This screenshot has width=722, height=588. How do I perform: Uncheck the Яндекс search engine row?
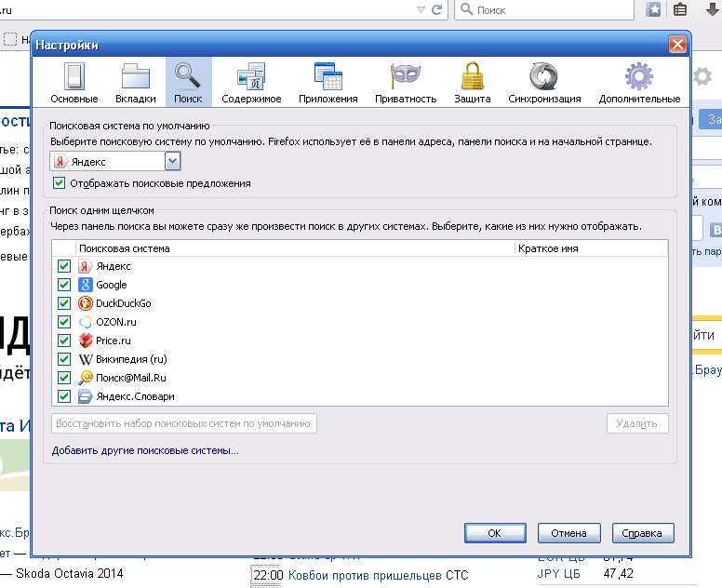64,266
